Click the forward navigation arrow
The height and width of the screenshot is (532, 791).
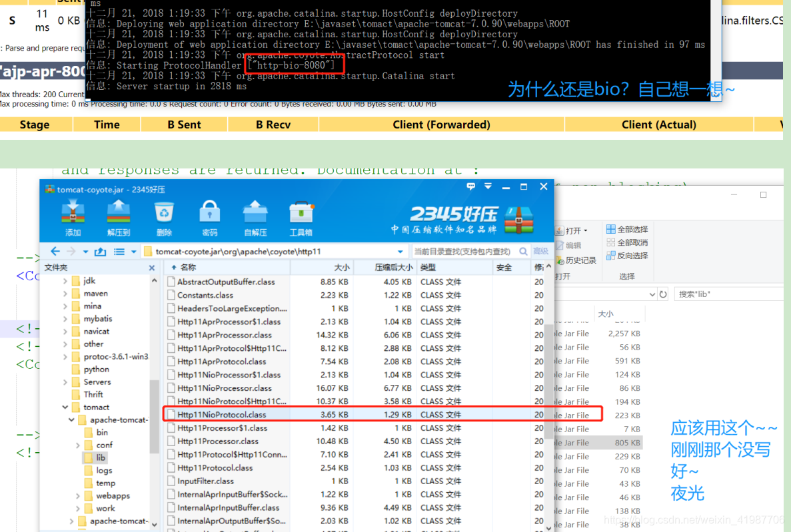point(71,251)
